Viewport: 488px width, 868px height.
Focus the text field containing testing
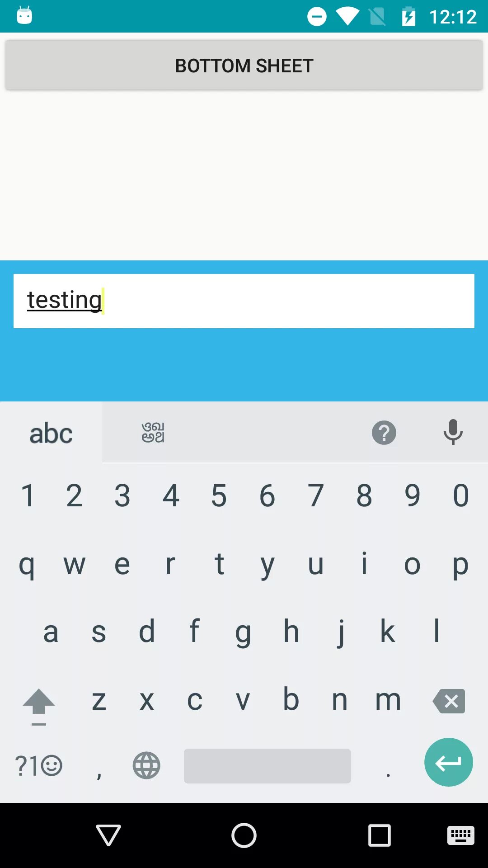point(244,301)
